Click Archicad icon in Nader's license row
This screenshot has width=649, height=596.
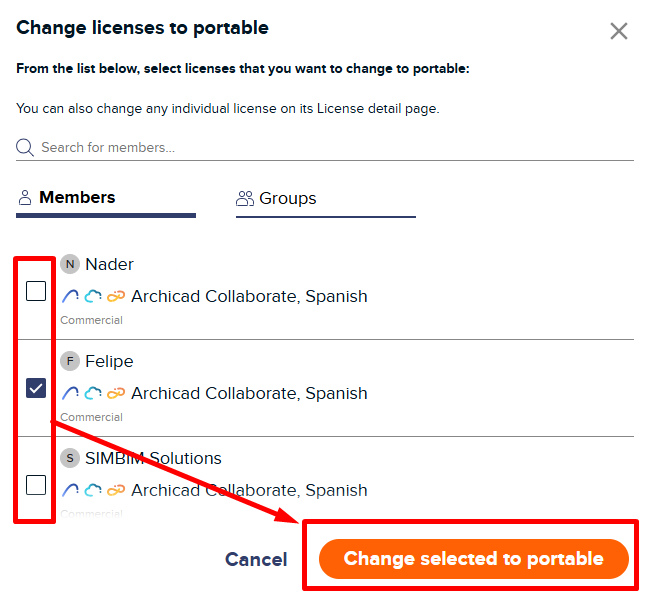pyautogui.click(x=70, y=296)
